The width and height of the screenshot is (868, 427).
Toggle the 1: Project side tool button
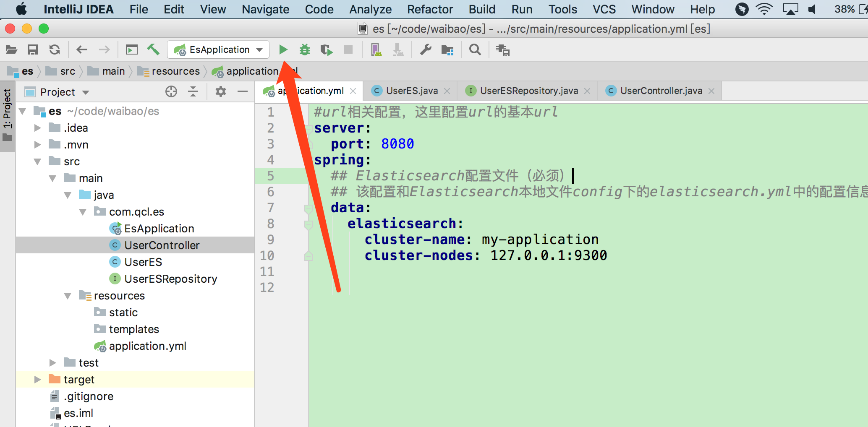tap(7, 115)
